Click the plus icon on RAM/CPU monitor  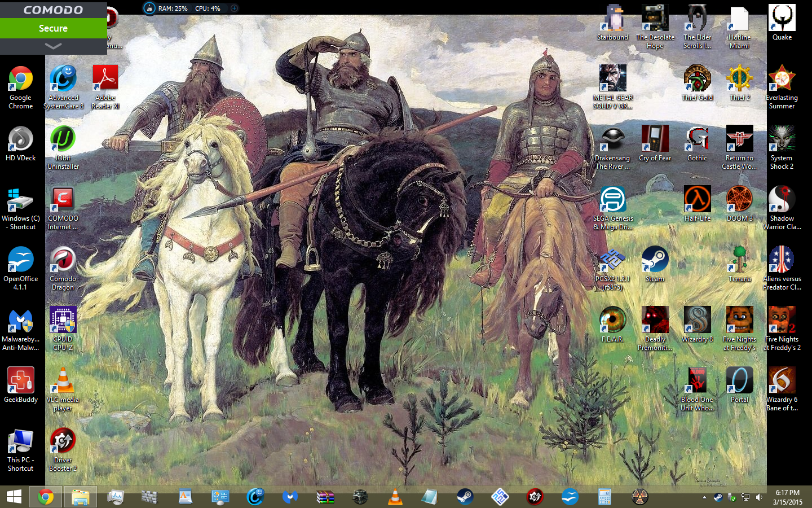click(234, 8)
